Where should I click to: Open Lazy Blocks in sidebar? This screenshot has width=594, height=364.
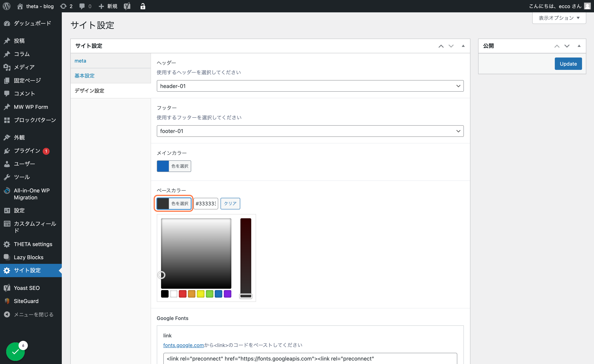tap(31, 257)
